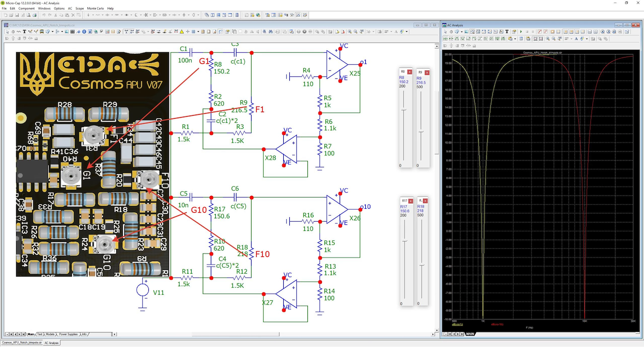The height and width of the screenshot is (347, 644).
Task: Open the color dropdown arrow in AC Analysis toolbar
Action: click(x=587, y=39)
